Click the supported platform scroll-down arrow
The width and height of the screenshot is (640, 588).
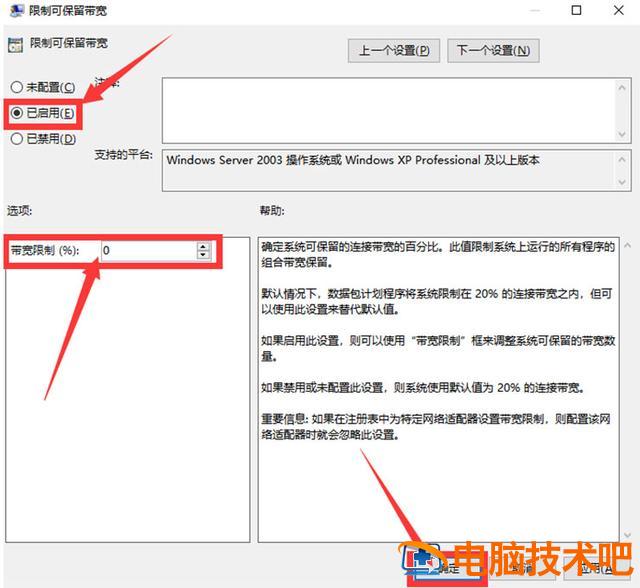coord(622,182)
